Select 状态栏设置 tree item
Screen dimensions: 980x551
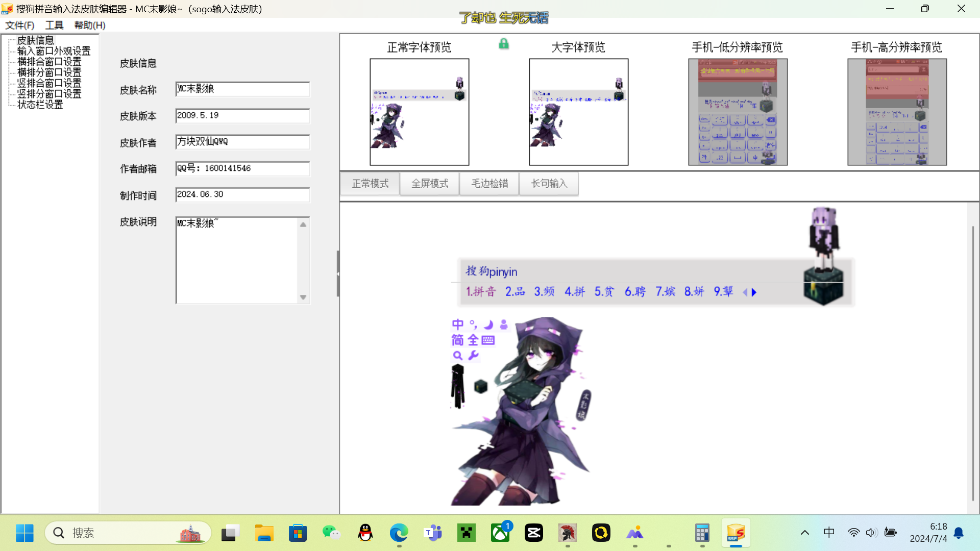[x=40, y=105]
